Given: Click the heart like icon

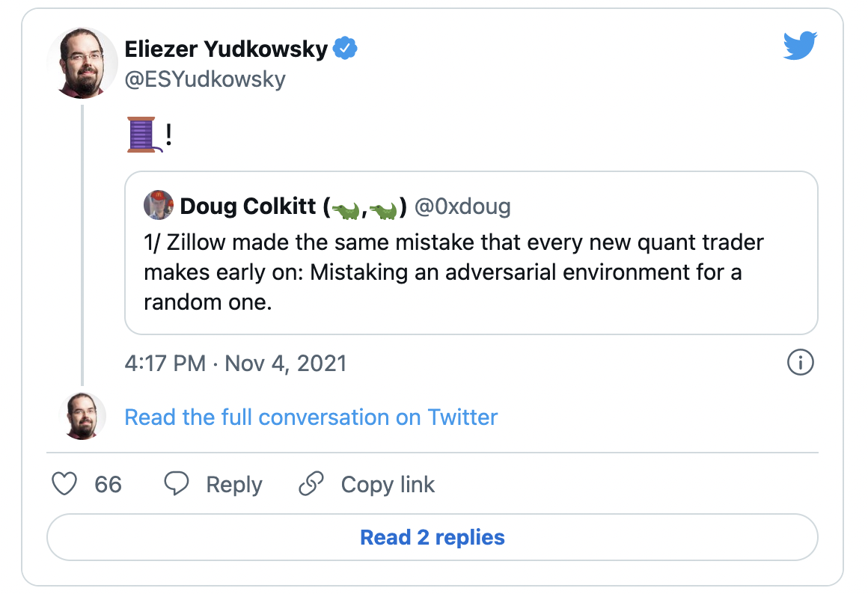Looking at the screenshot, I should (x=64, y=484).
